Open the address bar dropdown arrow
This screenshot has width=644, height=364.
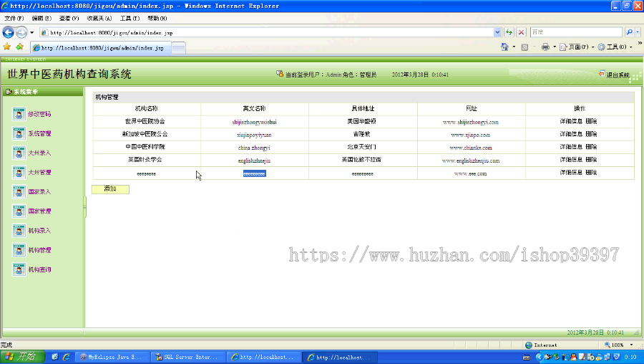497,32
